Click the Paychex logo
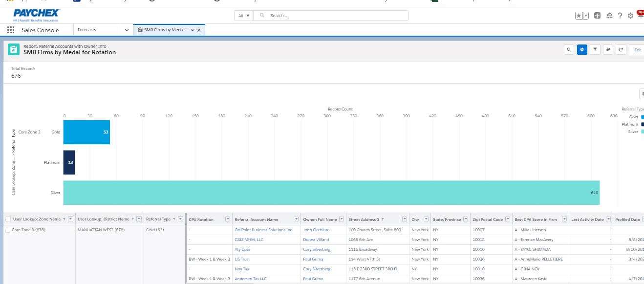 coord(36,16)
